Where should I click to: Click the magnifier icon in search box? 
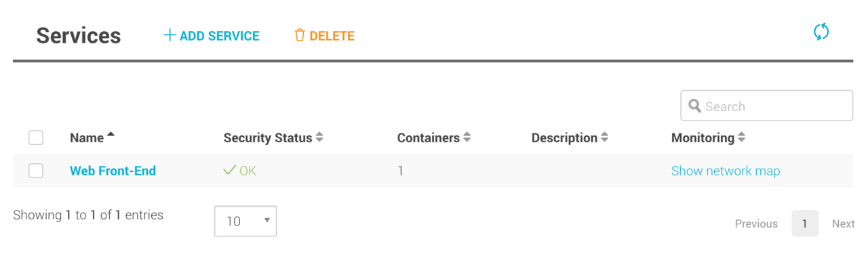pos(694,106)
